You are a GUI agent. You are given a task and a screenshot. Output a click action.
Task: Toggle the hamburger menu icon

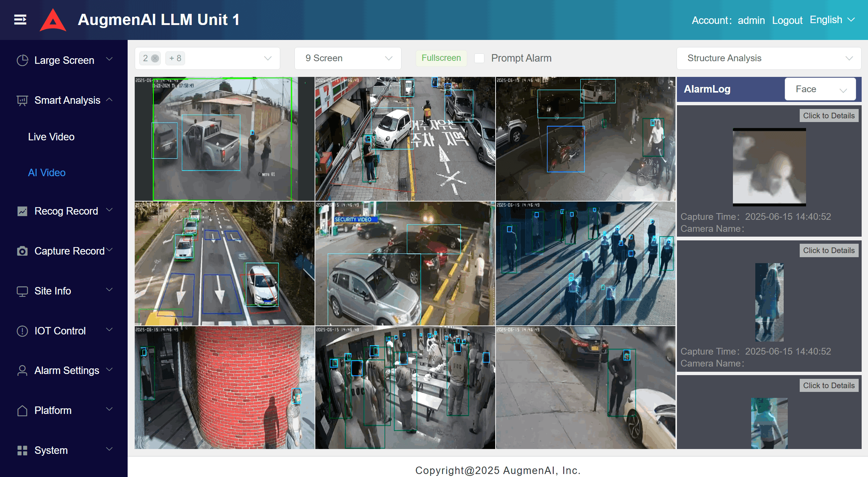(20, 20)
